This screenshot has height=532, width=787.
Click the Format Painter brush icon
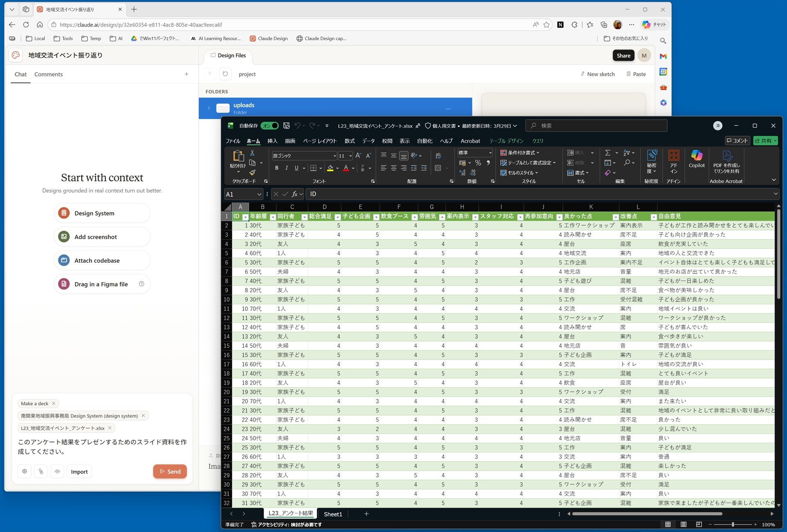pos(252,172)
